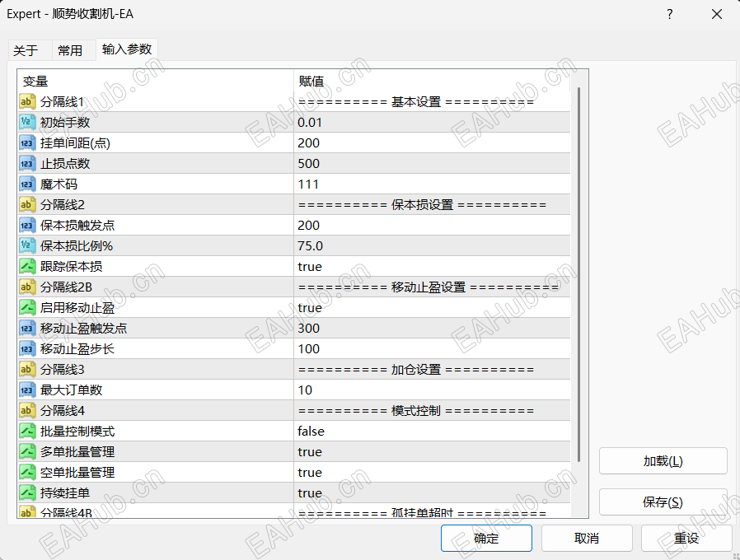740x560 pixels.
Task: Click the 保本损比例% value 75.0
Action: point(310,245)
